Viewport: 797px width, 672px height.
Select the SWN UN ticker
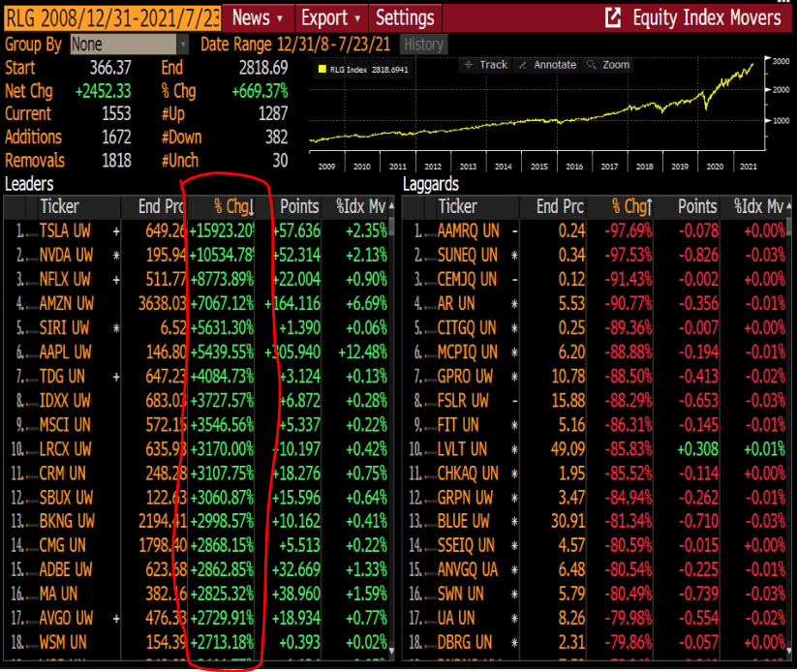461,594
